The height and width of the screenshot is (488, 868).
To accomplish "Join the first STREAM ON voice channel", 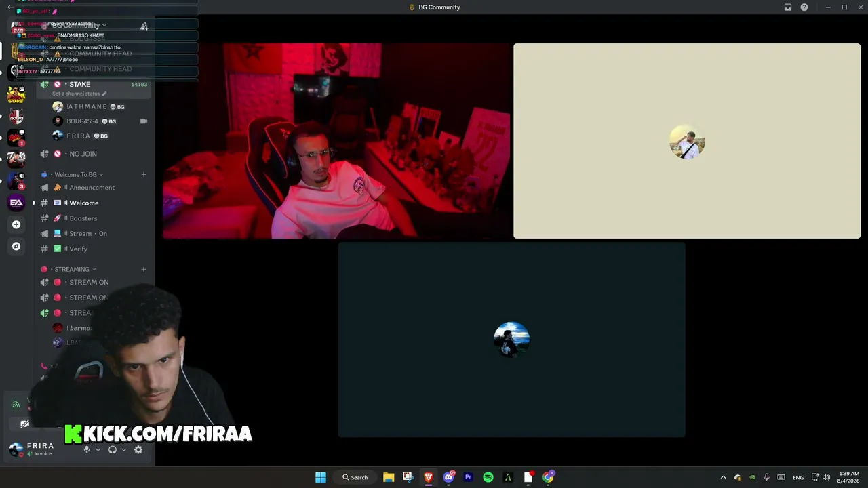I will click(x=94, y=282).
